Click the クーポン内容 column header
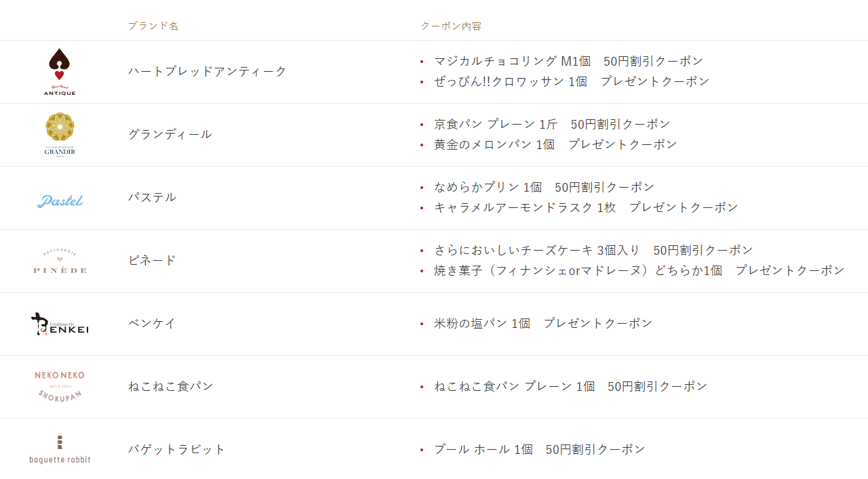Image resolution: width=868 pixels, height=479 pixels. tap(451, 26)
